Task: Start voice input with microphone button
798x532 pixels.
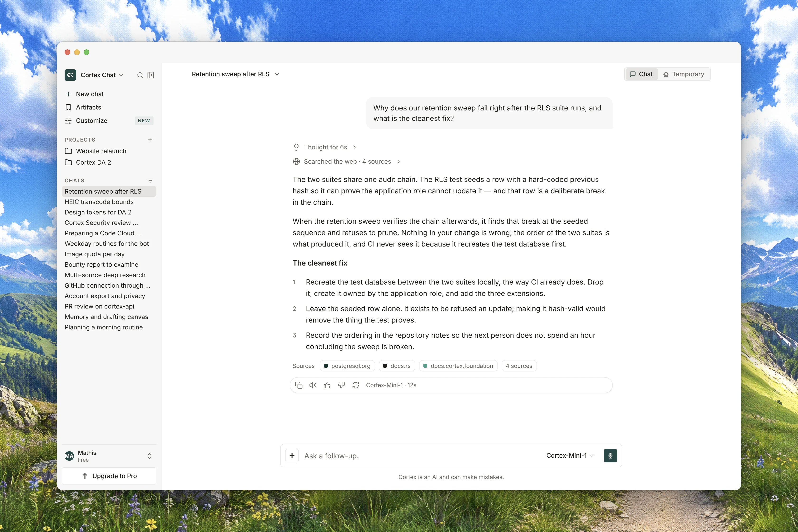Action: tap(610, 456)
